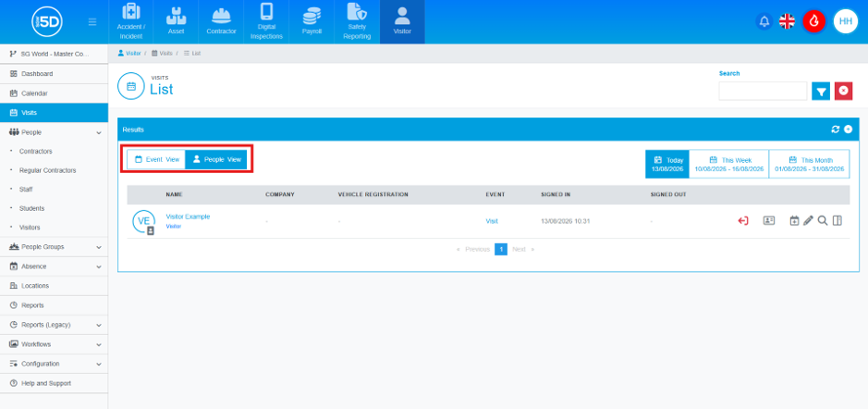Open Contractors under People
This screenshot has height=409, width=868.
click(x=35, y=152)
